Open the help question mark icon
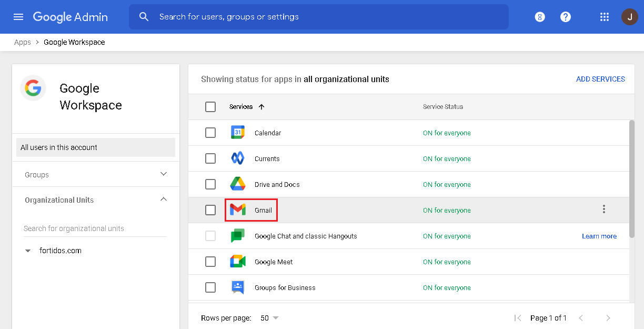644x329 pixels. pyautogui.click(x=565, y=16)
